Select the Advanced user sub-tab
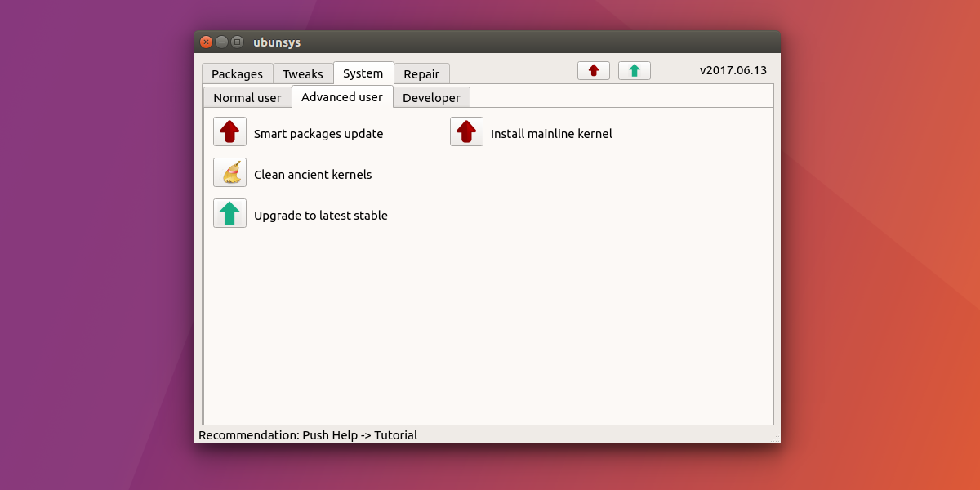 click(x=342, y=96)
